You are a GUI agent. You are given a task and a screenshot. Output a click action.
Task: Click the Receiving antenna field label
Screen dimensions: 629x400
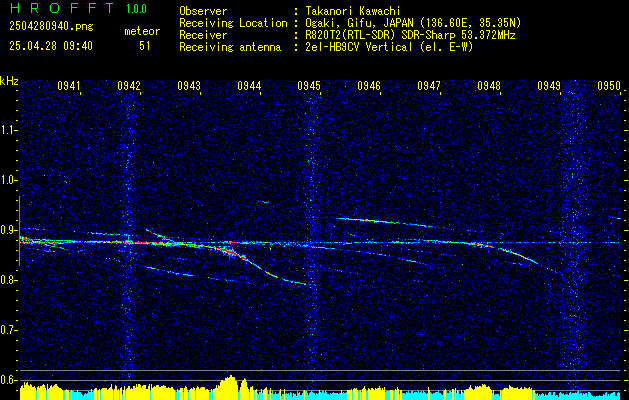pyautogui.click(x=230, y=47)
